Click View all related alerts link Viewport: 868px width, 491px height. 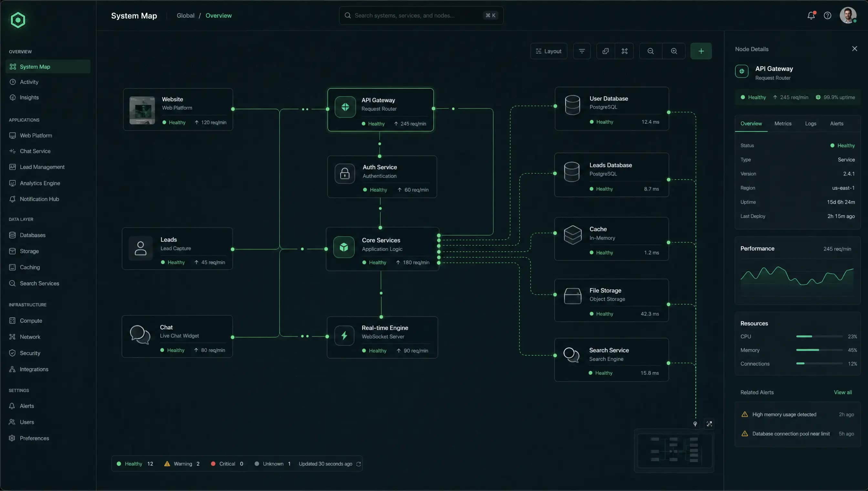[x=843, y=392]
